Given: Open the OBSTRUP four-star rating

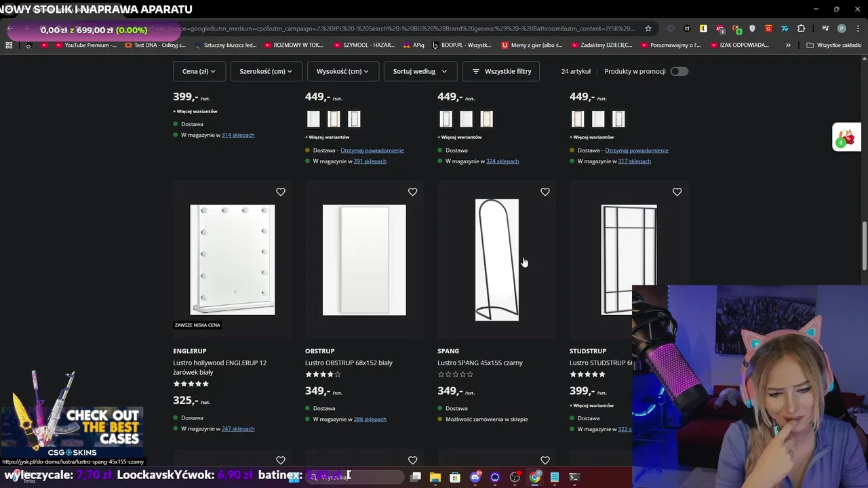Looking at the screenshot, I should 323,374.
